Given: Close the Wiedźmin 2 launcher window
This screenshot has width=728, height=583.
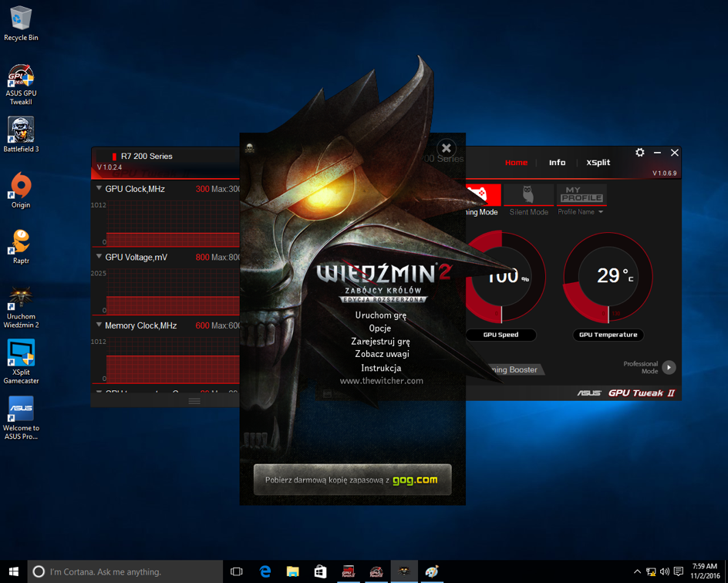Looking at the screenshot, I should point(446,148).
